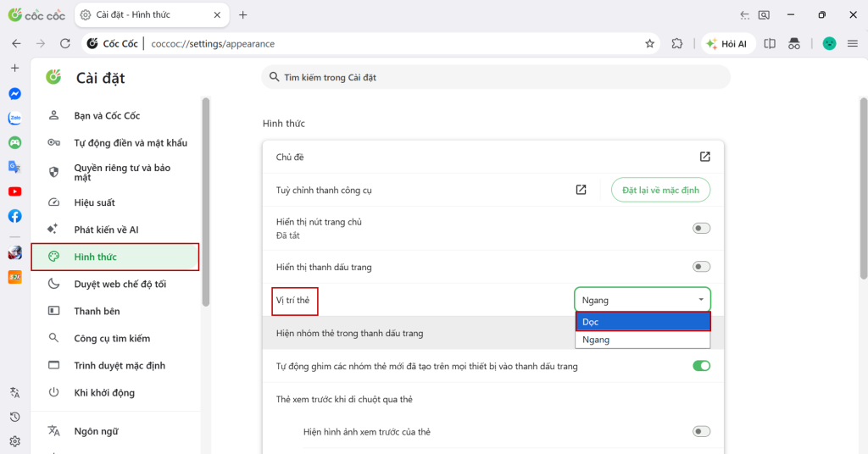Click Hiện nhóm thẻ trong thanh dấu trang
The width and height of the screenshot is (868, 454).
tap(350, 334)
